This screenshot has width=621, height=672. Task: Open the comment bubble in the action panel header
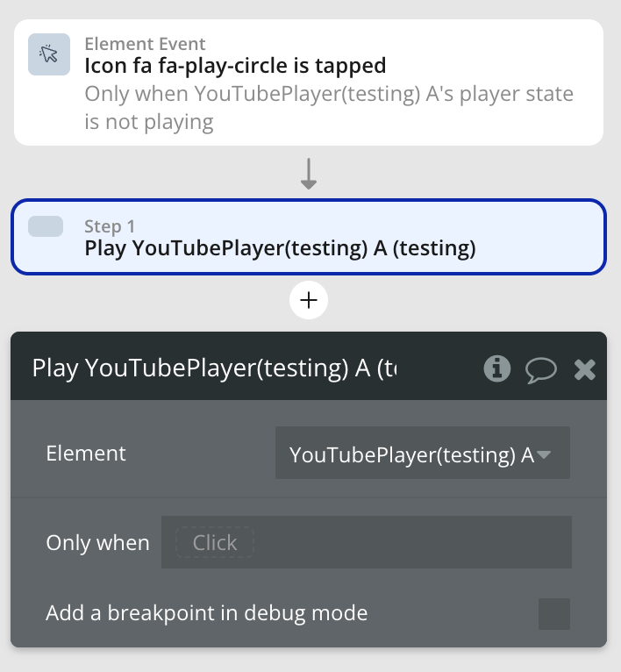click(540, 369)
